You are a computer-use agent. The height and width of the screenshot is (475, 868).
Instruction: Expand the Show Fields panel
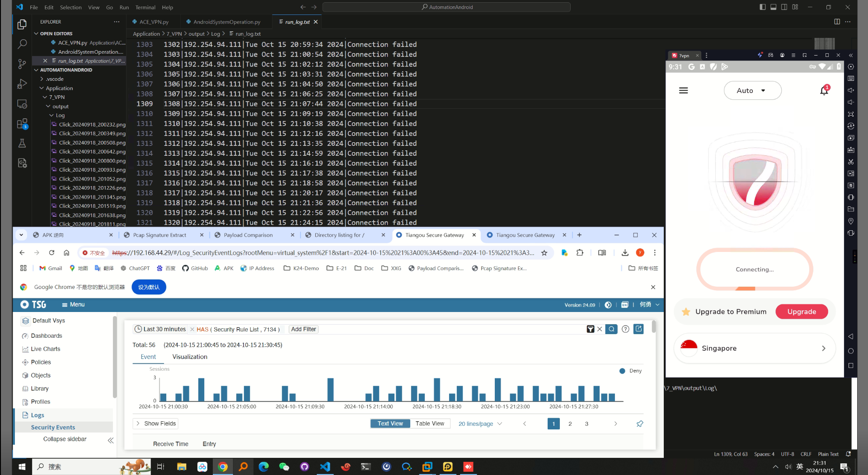(x=155, y=424)
